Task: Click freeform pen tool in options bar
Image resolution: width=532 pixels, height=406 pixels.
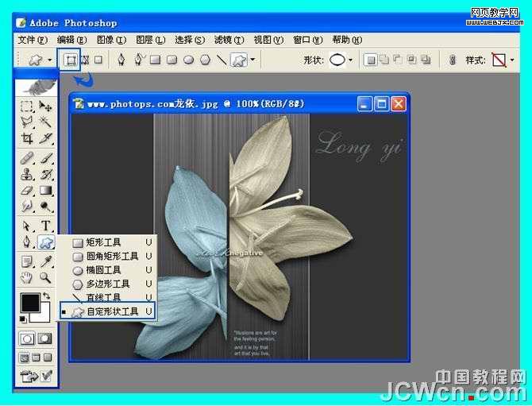Action: point(138,60)
